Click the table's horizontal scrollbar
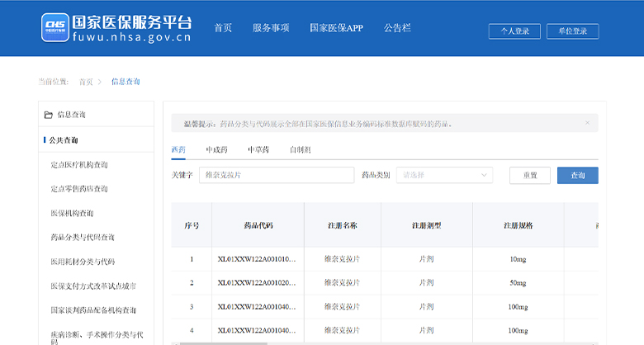Viewport: 644px width, 345px height. pyautogui.click(x=219, y=343)
